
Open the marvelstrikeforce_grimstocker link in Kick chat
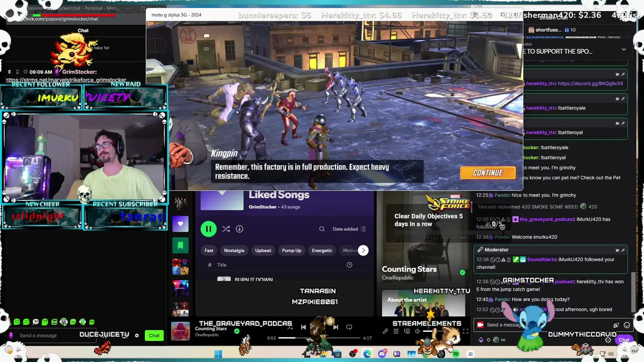click(x=66, y=80)
